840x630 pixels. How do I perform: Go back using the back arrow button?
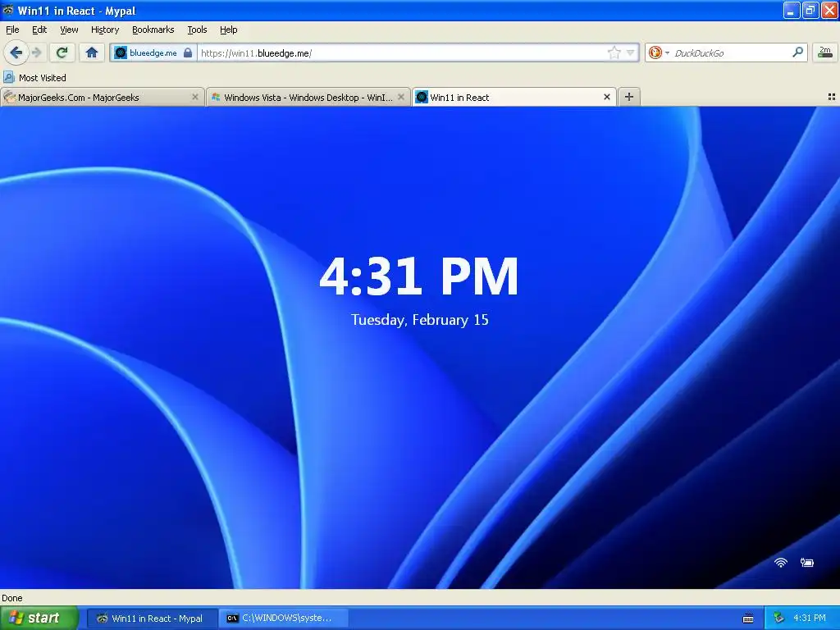click(16, 52)
